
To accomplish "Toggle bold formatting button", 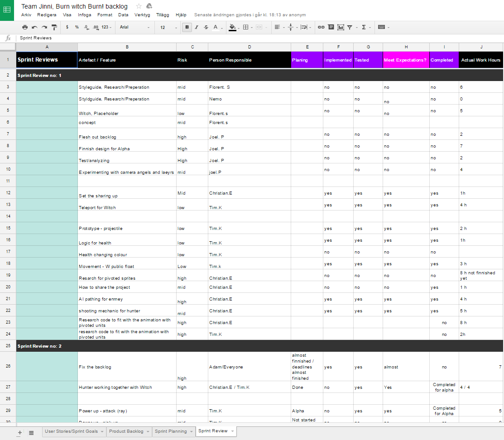I will (x=187, y=27).
